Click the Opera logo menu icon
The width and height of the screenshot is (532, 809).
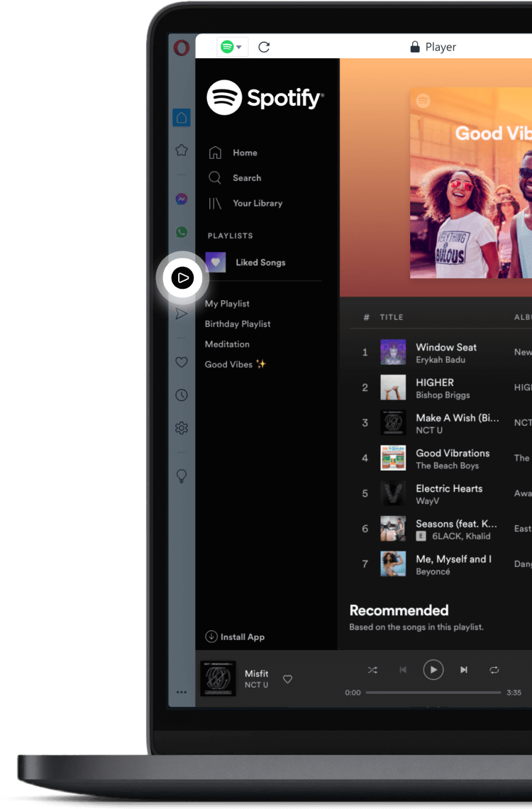click(182, 48)
